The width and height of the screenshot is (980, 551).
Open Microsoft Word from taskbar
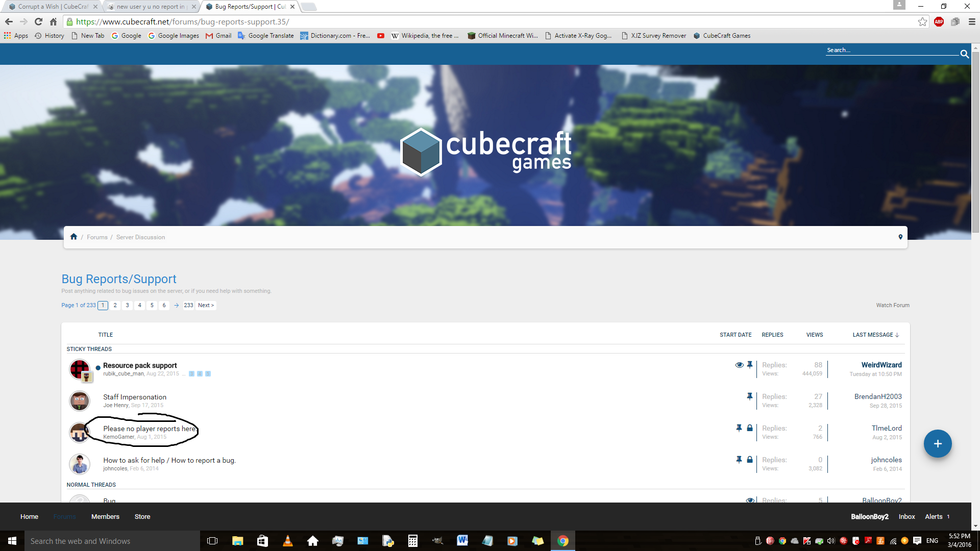coord(462,541)
